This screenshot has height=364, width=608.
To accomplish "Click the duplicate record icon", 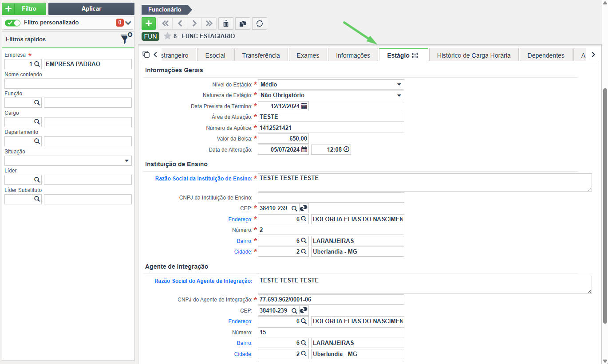I will click(243, 23).
